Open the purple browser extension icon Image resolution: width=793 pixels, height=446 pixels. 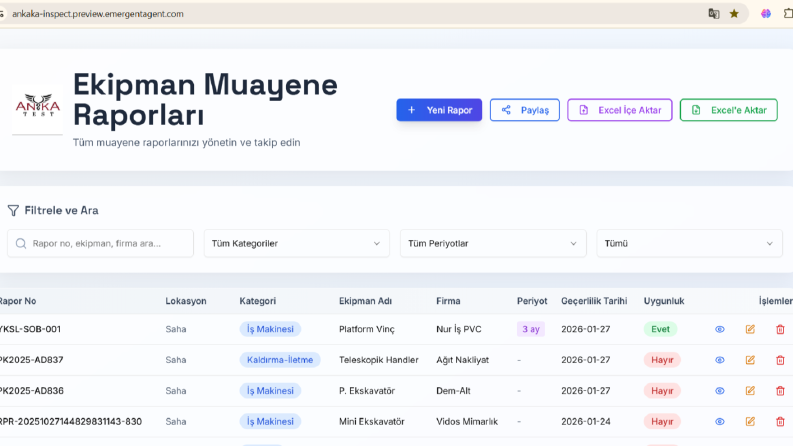point(766,14)
